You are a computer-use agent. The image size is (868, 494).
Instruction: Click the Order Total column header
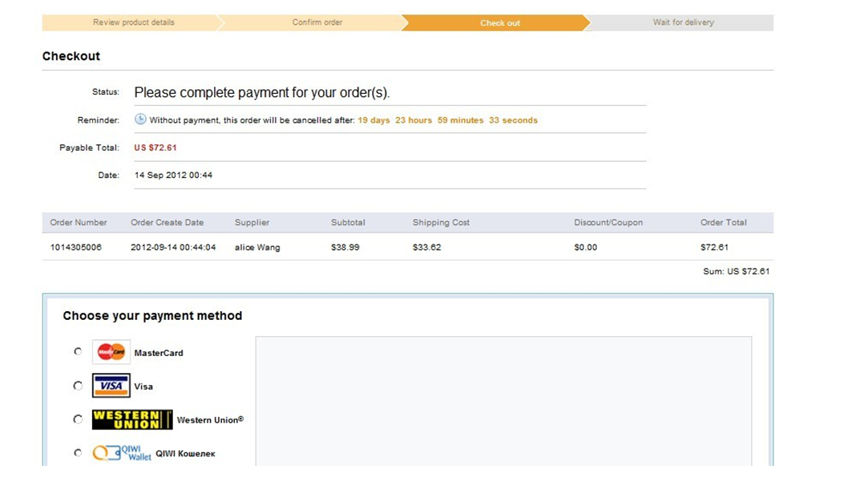tap(723, 223)
